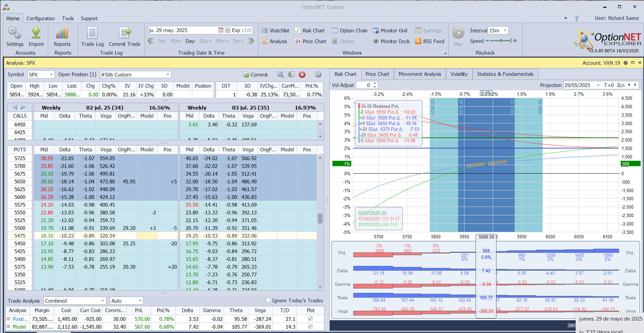644x333 pixels.
Task: Switch to the Price Chart analysis tab
Action: (x=377, y=74)
